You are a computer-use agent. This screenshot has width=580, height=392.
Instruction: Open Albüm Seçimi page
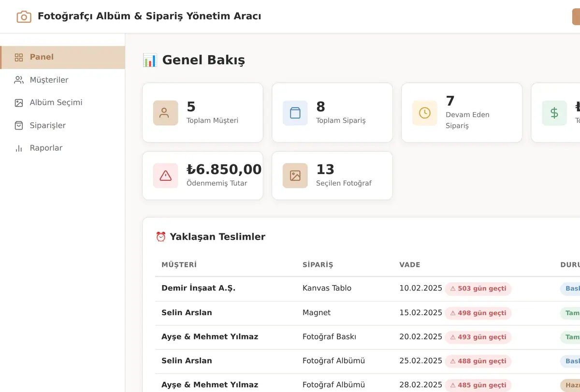[x=63, y=103]
